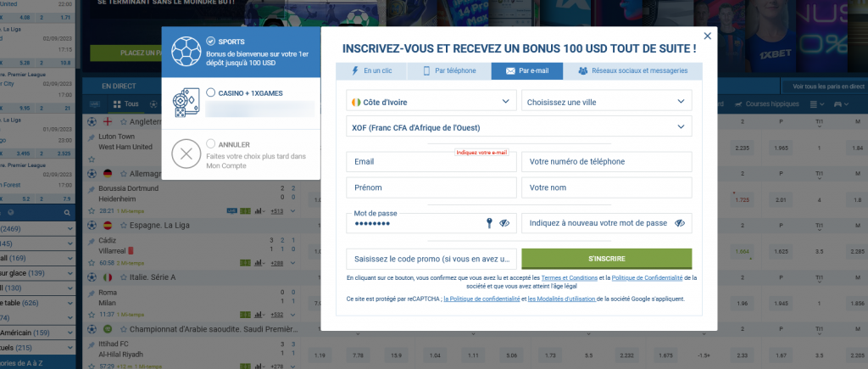868x369 pixels.
Task: Star the Cádiz match at 60:58
Action: [x=92, y=263]
